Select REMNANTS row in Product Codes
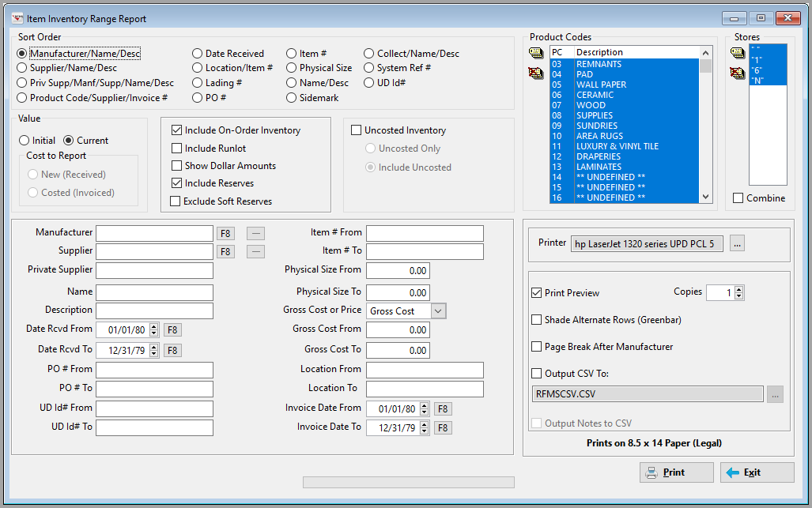This screenshot has height=508, width=812. pos(624,64)
